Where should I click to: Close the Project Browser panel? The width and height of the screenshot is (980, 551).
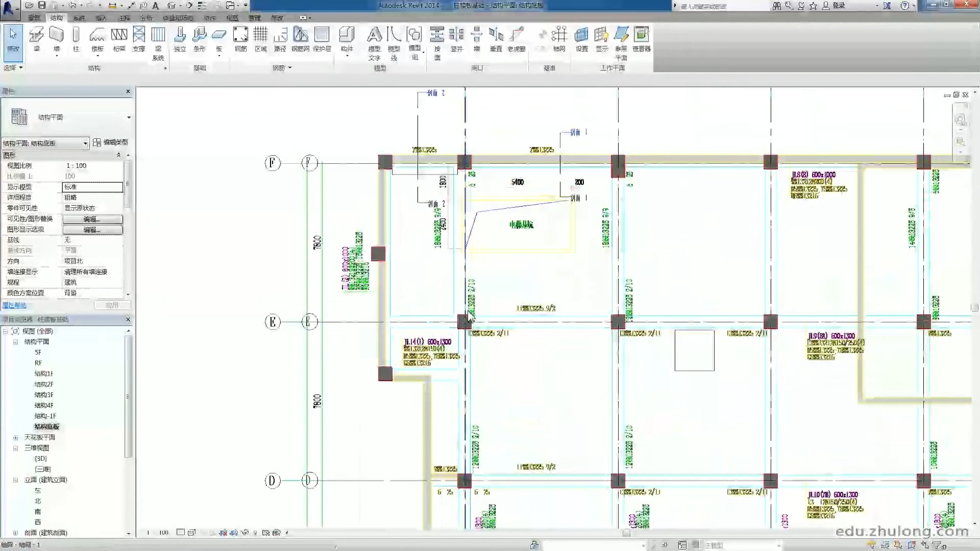(128, 319)
